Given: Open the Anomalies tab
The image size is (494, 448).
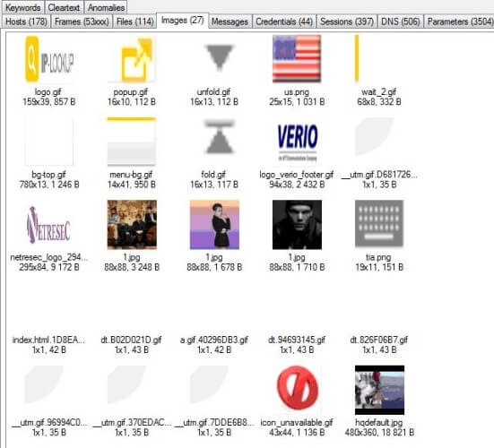Looking at the screenshot, I should 106,7.
